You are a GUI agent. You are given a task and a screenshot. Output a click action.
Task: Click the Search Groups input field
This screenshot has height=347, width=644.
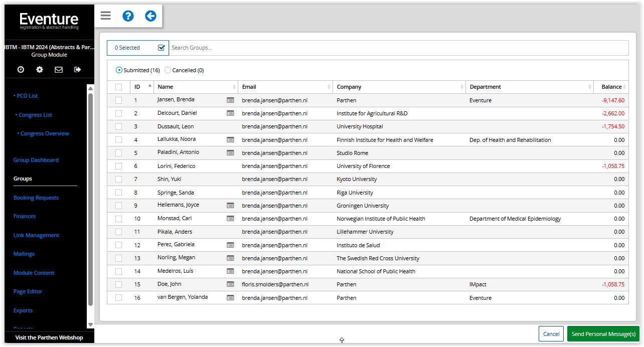point(399,48)
